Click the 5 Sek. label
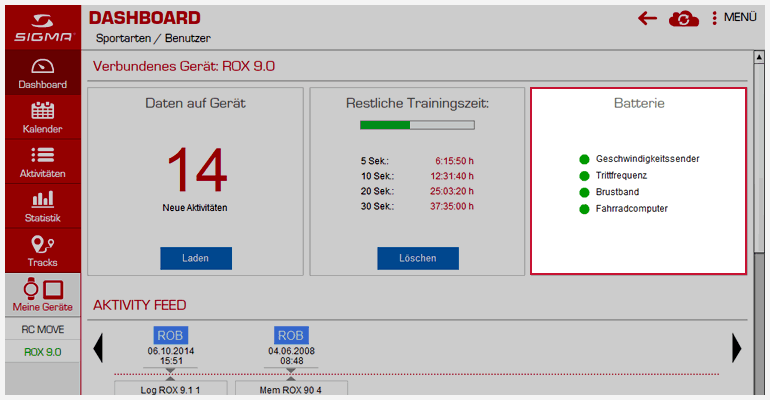The image size is (770, 400). point(375,161)
